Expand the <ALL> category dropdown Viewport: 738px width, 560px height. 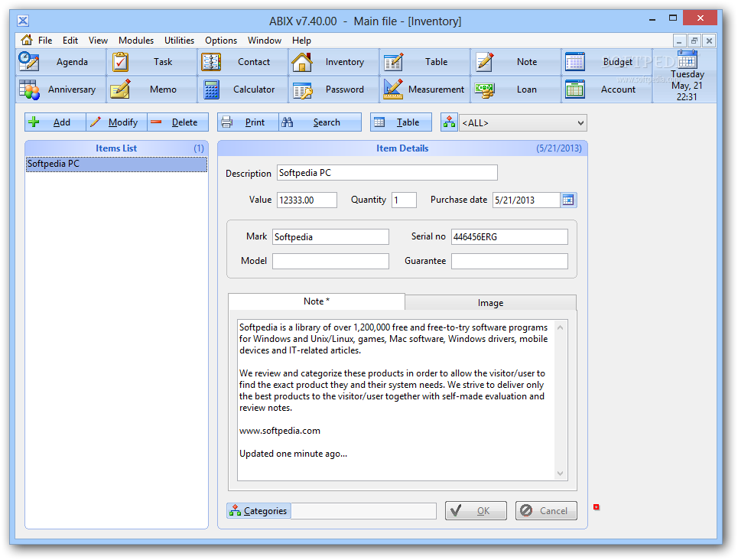(x=580, y=123)
